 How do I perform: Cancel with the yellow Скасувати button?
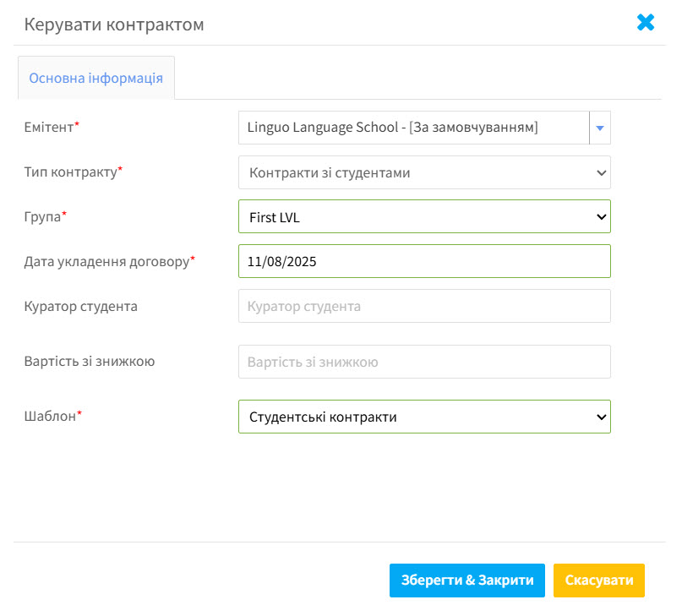pyautogui.click(x=599, y=581)
